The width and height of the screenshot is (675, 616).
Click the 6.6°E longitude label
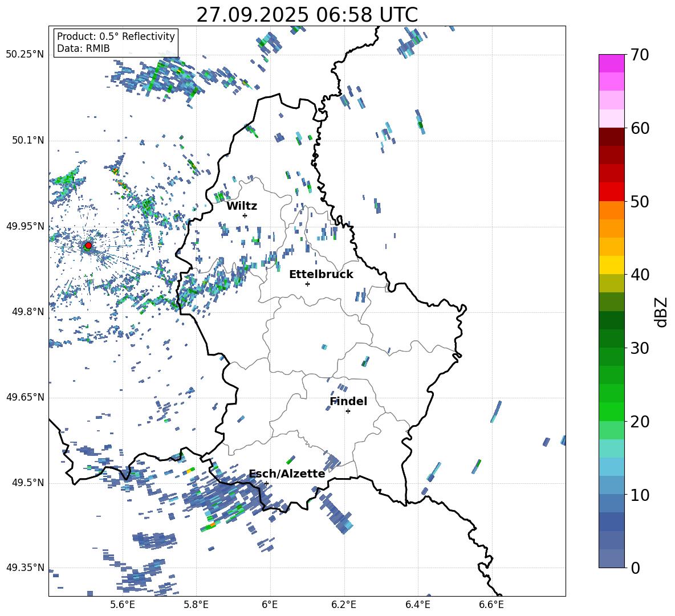(491, 605)
